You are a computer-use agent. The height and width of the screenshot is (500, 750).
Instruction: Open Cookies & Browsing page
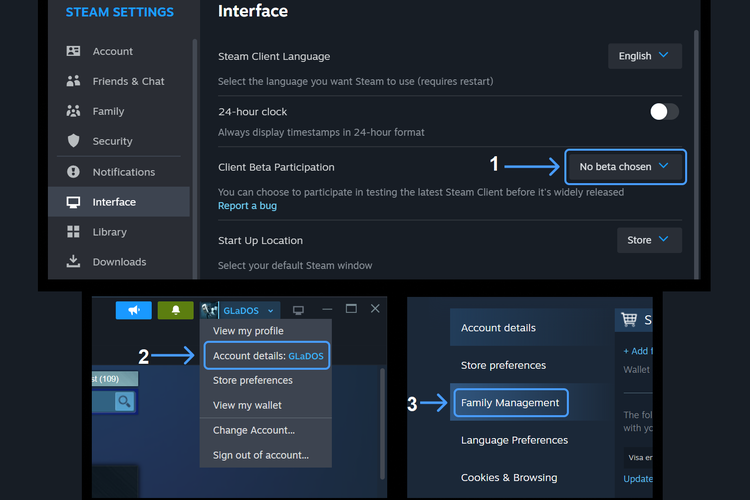coord(531,477)
